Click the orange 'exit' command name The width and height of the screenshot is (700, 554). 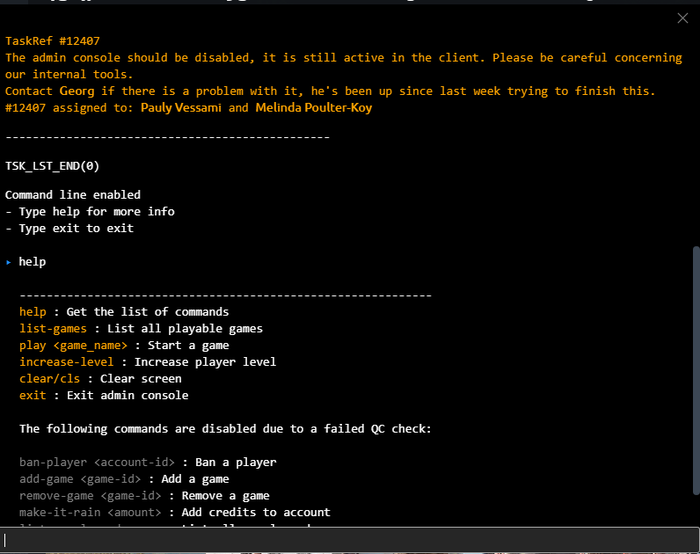[33, 396]
